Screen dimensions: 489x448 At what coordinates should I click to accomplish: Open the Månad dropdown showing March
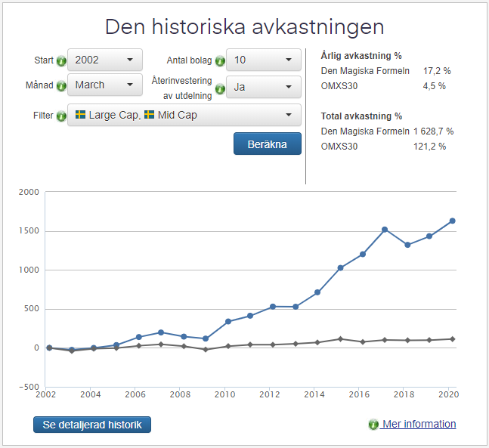pyautogui.click(x=105, y=85)
